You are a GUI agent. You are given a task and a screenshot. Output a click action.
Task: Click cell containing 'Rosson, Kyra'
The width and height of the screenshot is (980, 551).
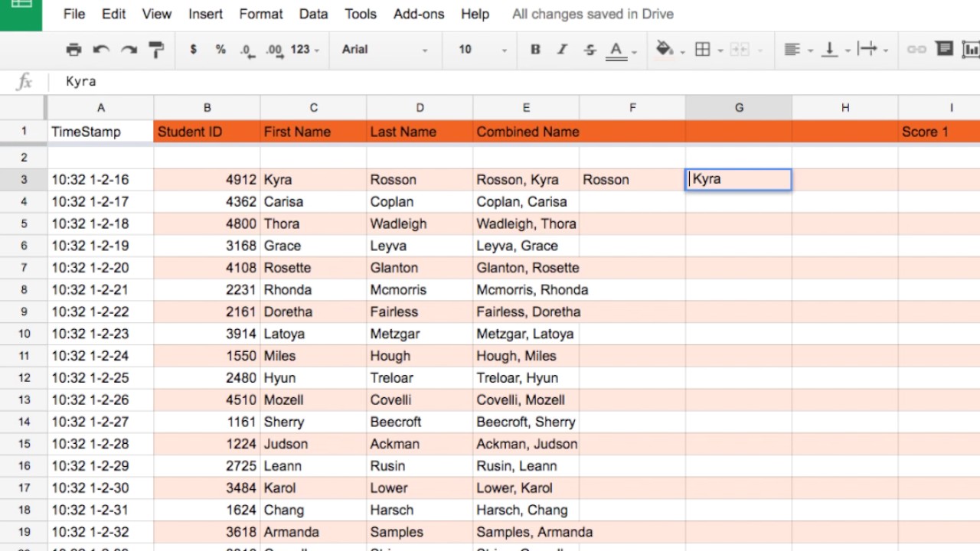click(526, 180)
